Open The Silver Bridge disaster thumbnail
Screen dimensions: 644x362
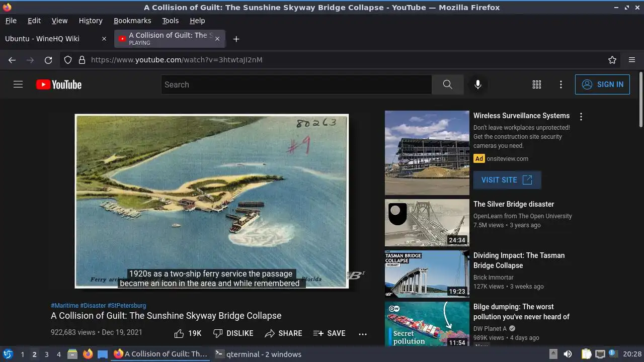click(427, 223)
